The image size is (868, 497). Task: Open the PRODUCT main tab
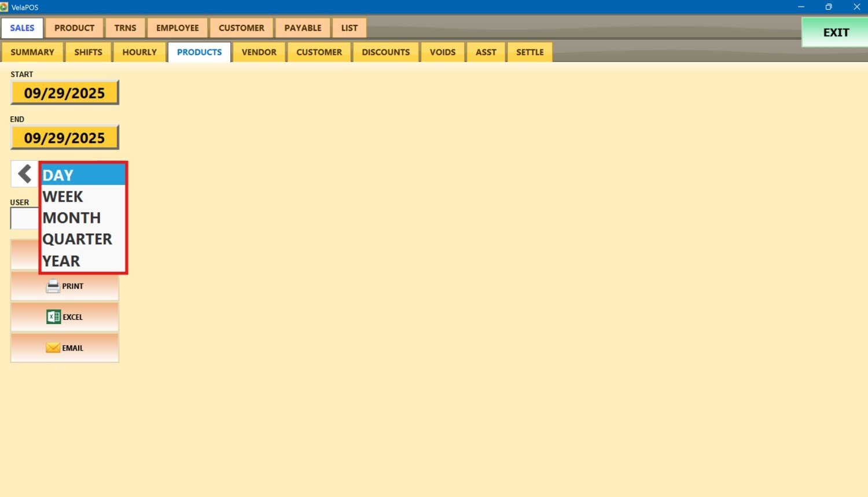coord(74,28)
